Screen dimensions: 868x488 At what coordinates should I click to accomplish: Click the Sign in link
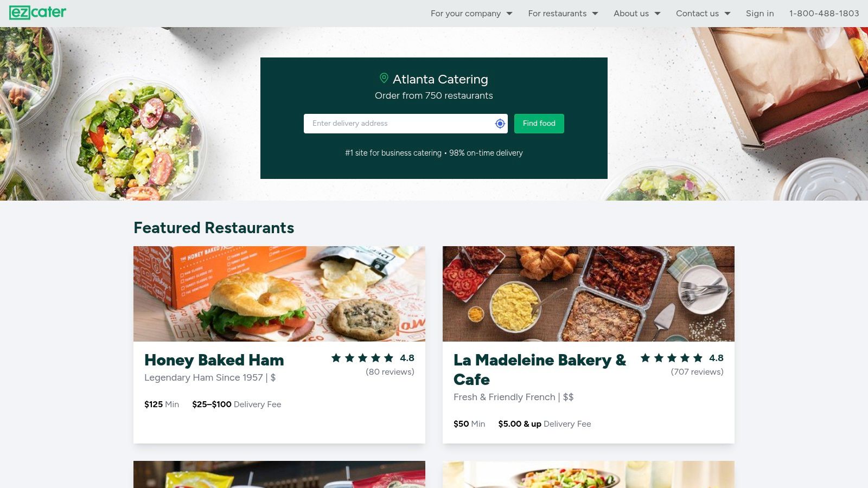(759, 14)
